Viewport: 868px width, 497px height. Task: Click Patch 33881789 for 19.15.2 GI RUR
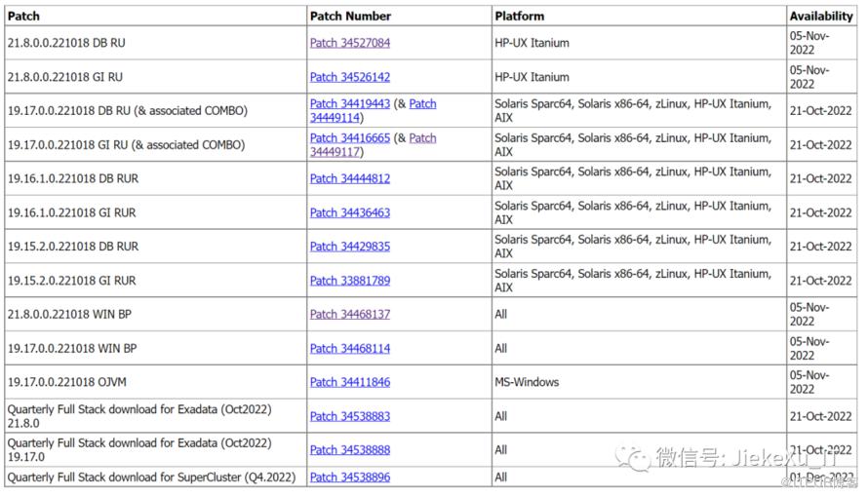(349, 281)
